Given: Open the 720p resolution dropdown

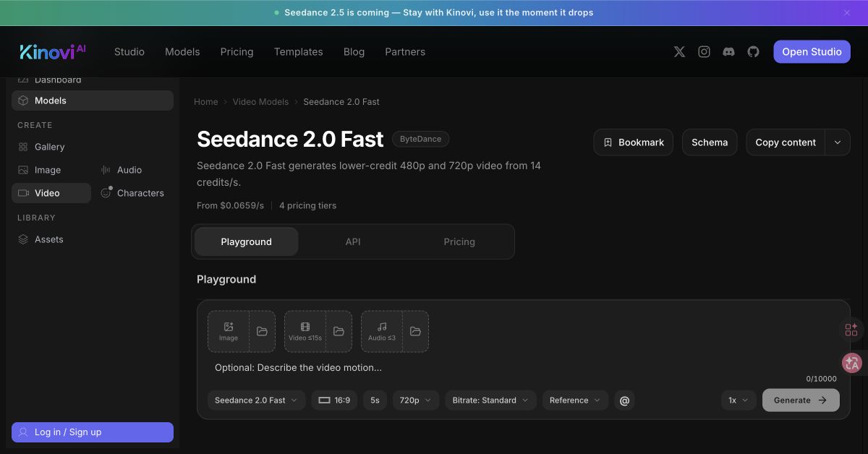Looking at the screenshot, I should point(415,401).
